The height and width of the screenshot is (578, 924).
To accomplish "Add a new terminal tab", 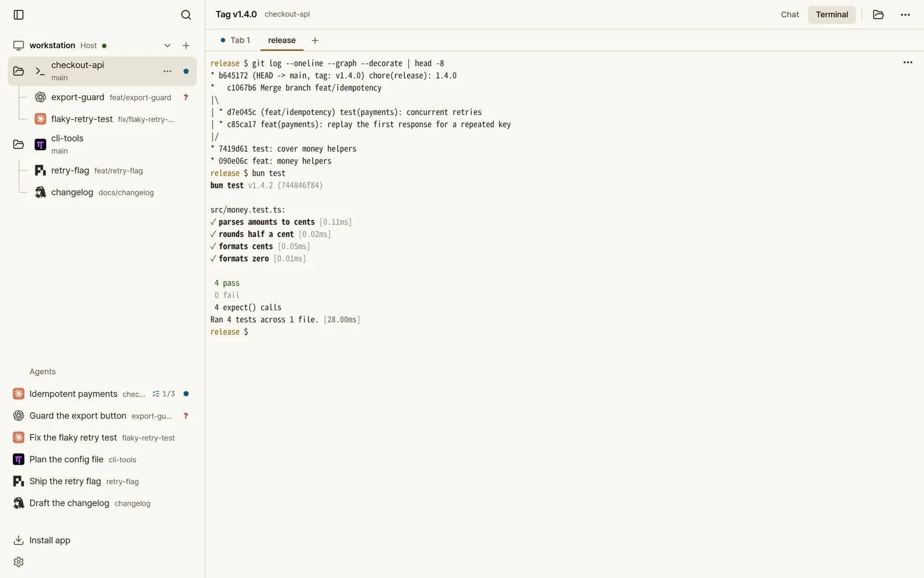I will click(x=315, y=40).
